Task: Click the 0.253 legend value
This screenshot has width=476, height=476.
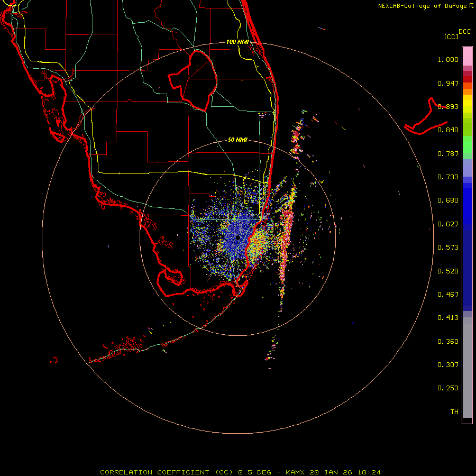Action: coord(448,388)
